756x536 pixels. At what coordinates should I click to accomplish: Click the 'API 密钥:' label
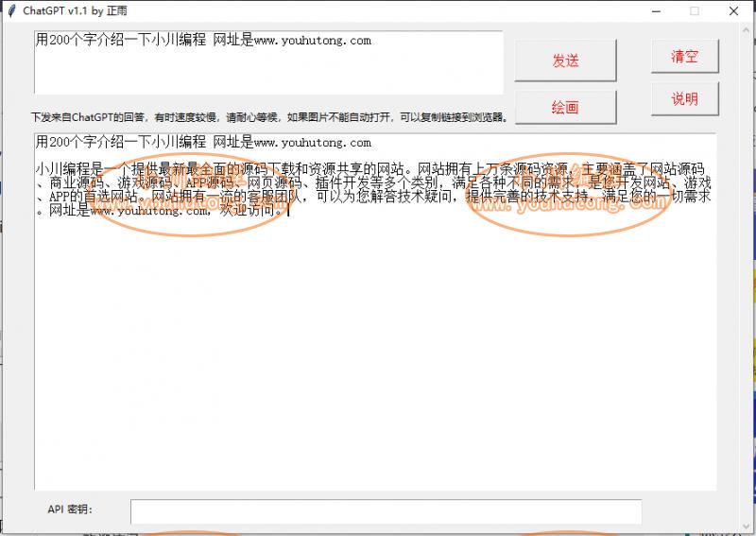pos(70,509)
